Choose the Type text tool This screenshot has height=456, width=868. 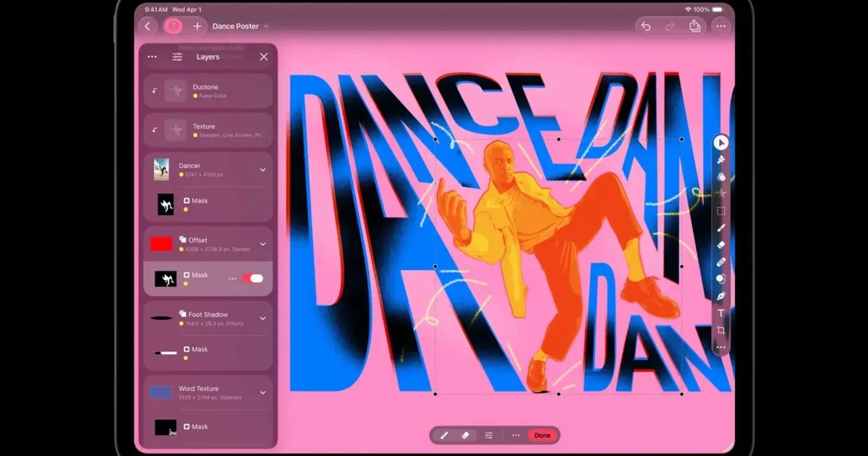click(720, 313)
